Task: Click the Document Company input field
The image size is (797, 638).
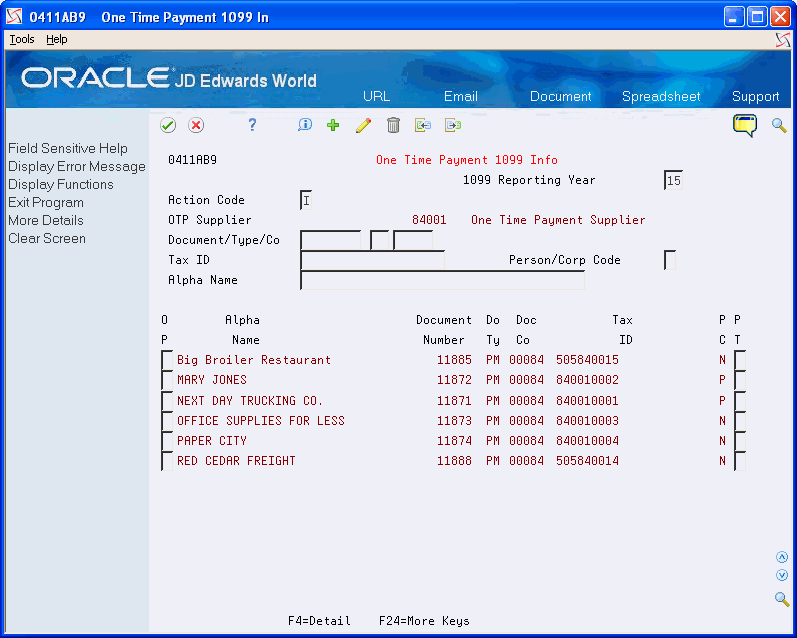Action: tap(413, 240)
